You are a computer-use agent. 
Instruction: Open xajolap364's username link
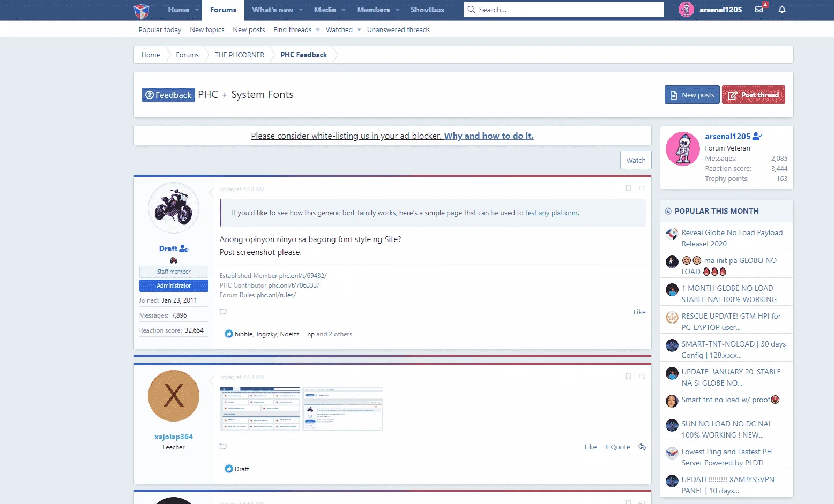tap(174, 437)
